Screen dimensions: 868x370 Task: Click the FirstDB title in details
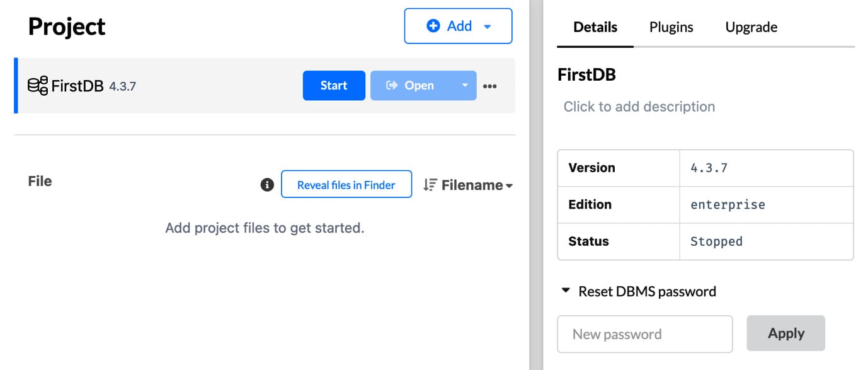tap(586, 74)
